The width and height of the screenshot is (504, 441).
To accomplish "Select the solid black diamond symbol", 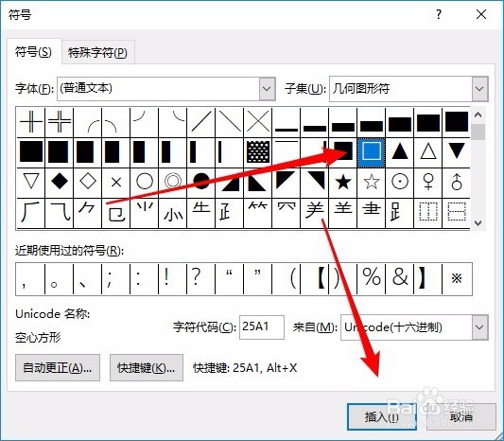I will [x=60, y=183].
